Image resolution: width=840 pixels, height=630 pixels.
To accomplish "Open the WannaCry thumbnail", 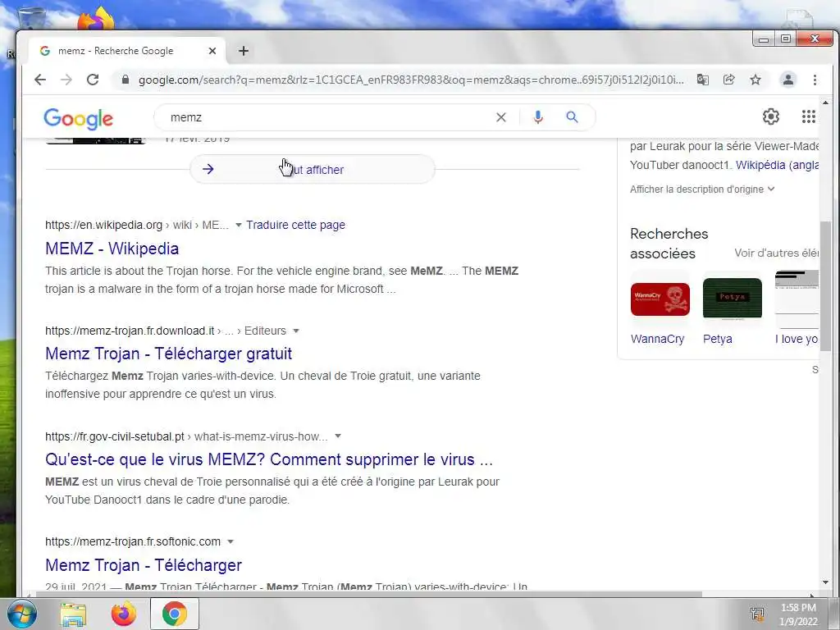I will point(660,299).
